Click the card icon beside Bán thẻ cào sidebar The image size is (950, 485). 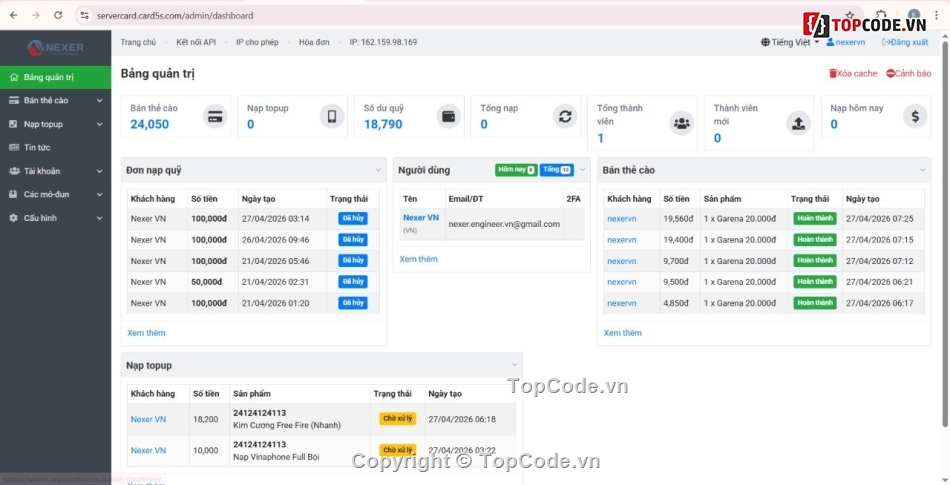click(x=14, y=101)
